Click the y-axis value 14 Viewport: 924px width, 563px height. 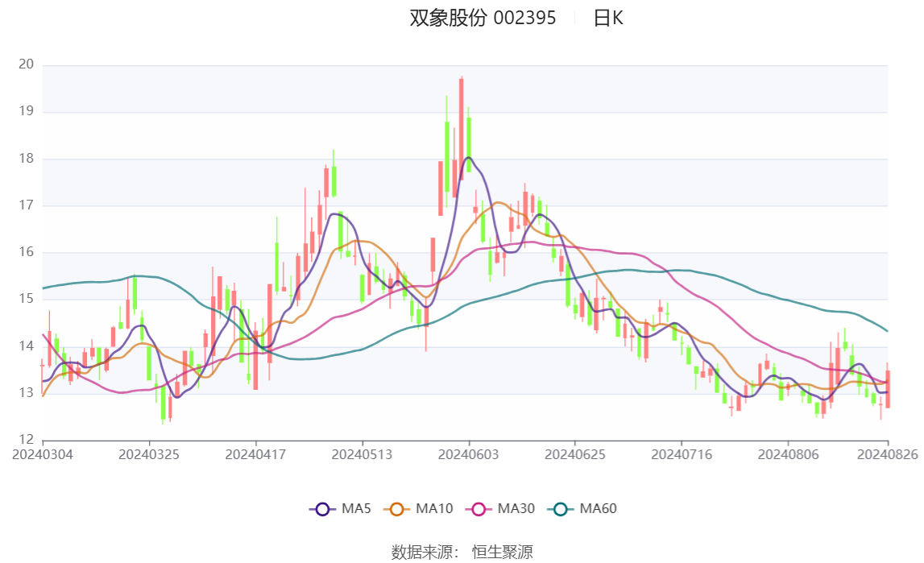click(27, 346)
